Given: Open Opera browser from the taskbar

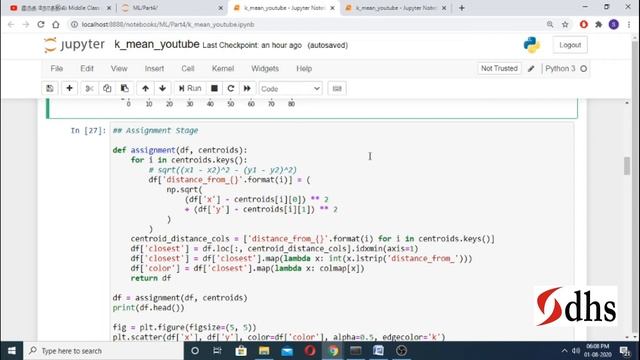Looking at the screenshot, I should (310, 351).
